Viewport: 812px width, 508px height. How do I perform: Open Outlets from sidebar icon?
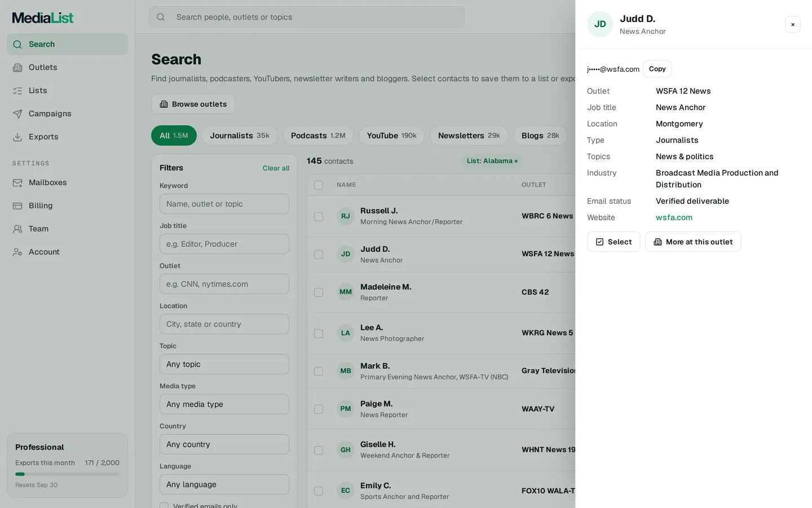coord(17,68)
